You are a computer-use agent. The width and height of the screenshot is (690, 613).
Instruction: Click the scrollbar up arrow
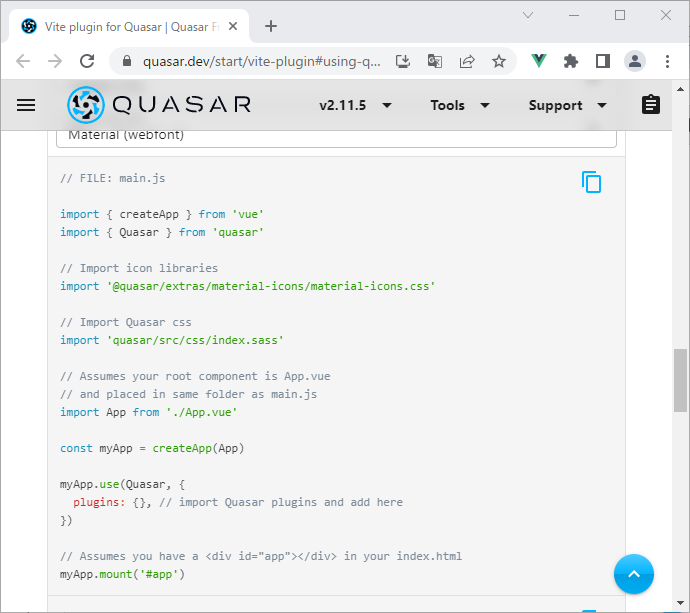click(x=680, y=89)
